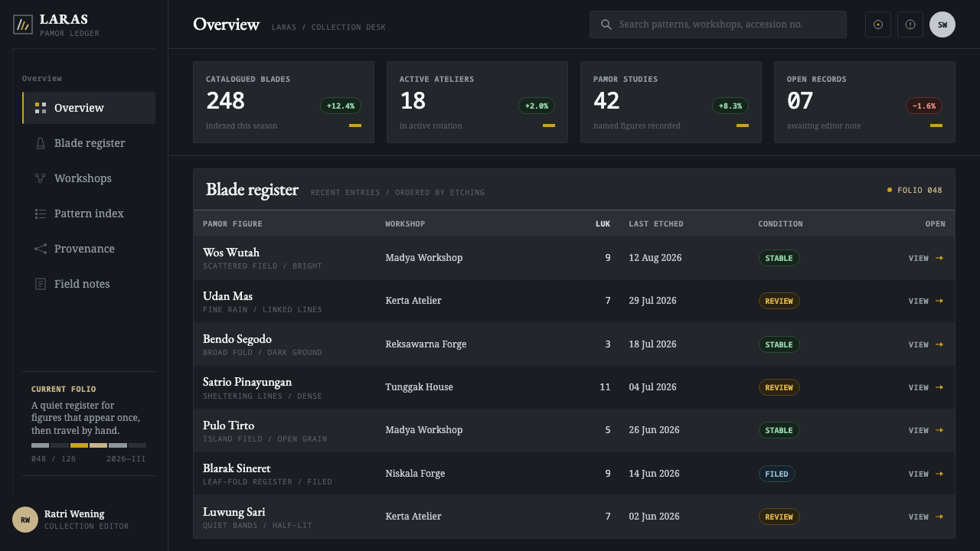
Task: Click Tunggak House workshop cell
Action: (x=419, y=387)
